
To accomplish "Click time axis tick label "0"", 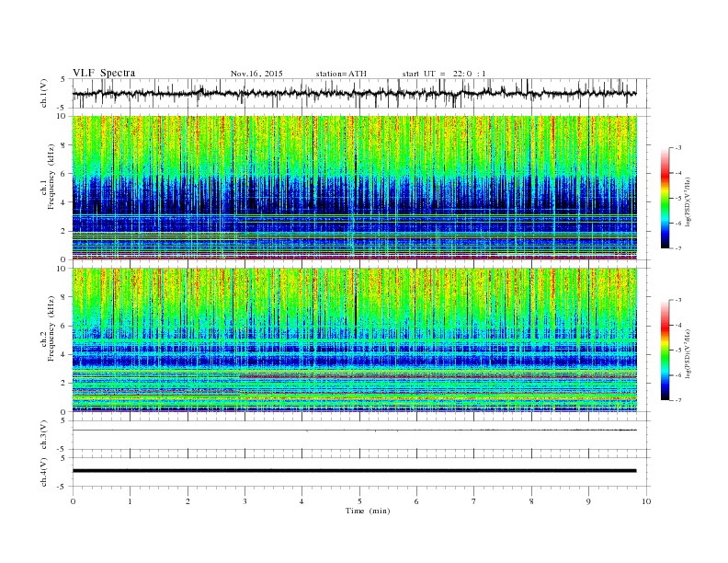I will click(x=73, y=501).
